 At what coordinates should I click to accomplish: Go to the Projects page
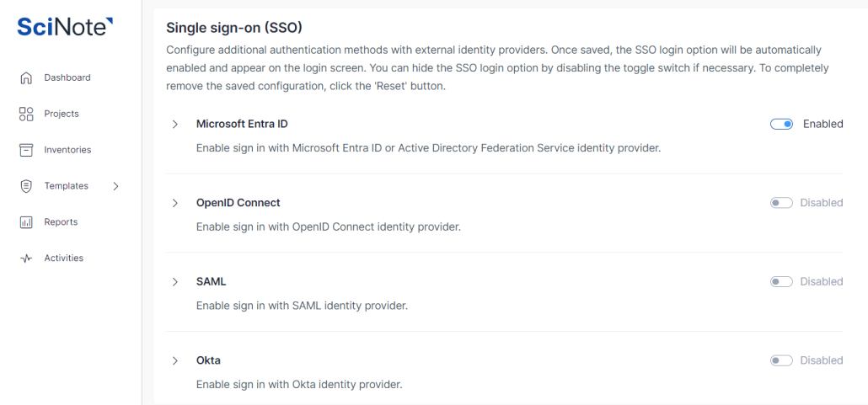pyautogui.click(x=62, y=114)
